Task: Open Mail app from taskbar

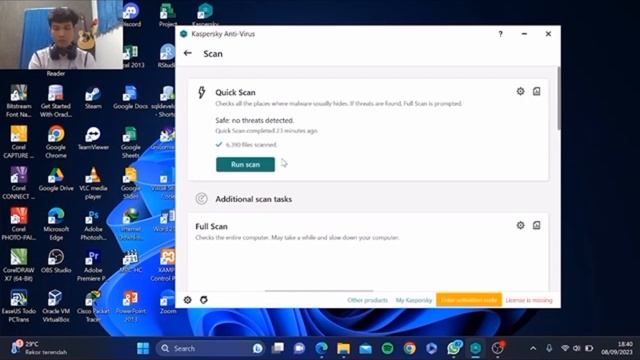Action: (366, 348)
